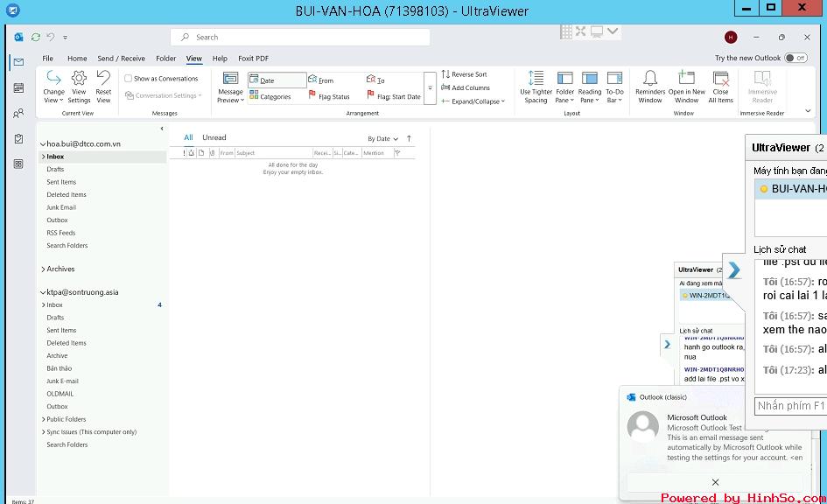Switch to the Foxit PDF tab
The width and height of the screenshot is (827, 504).
click(253, 58)
